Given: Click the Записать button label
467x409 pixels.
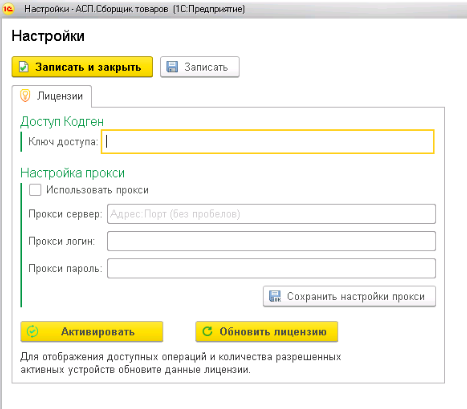Looking at the screenshot, I should pos(206,67).
